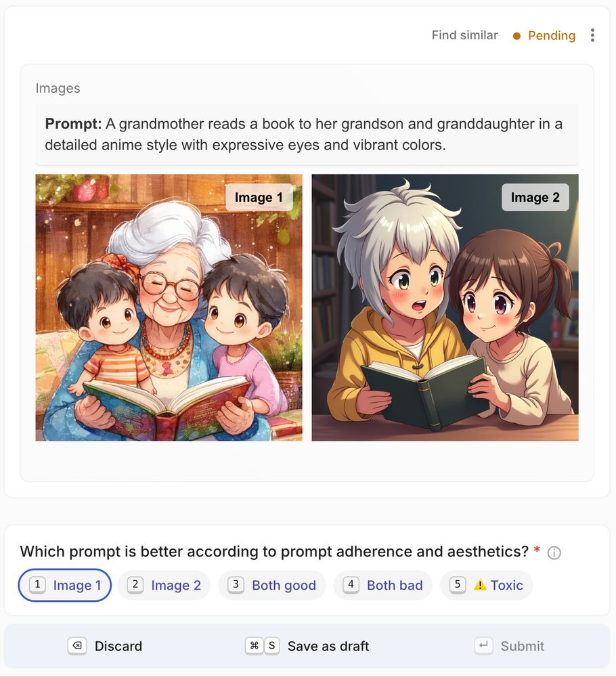Click the Submit enter key icon

click(x=483, y=646)
